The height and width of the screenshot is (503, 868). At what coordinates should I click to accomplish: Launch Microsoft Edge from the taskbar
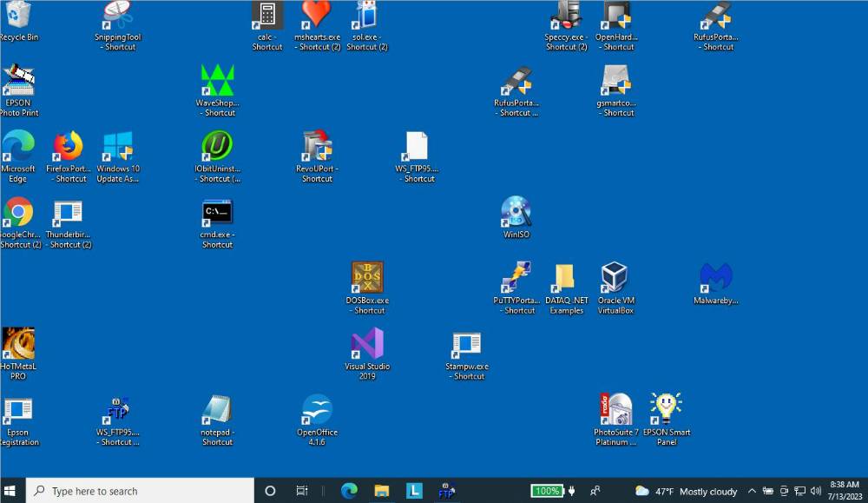(x=349, y=491)
